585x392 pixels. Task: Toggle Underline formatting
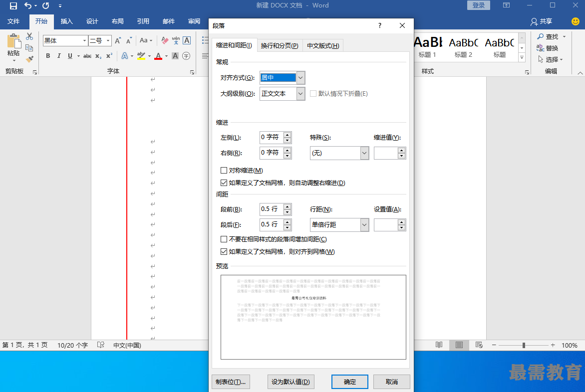[70, 56]
